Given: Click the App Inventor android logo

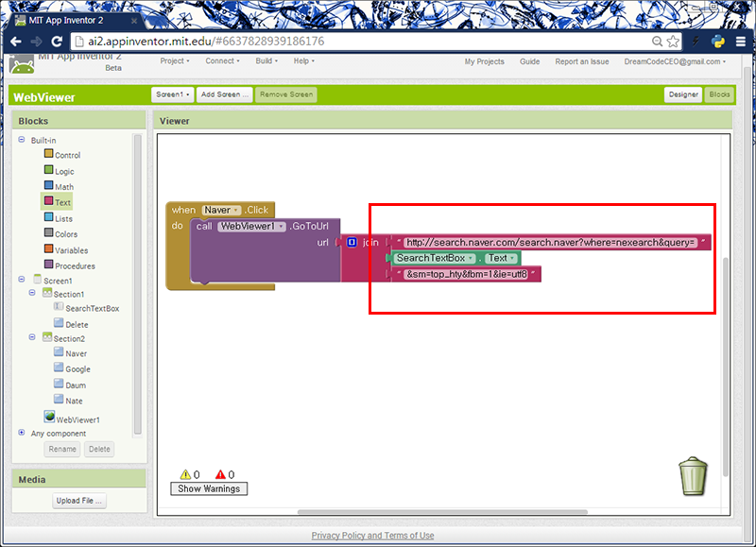Looking at the screenshot, I should click(22, 65).
